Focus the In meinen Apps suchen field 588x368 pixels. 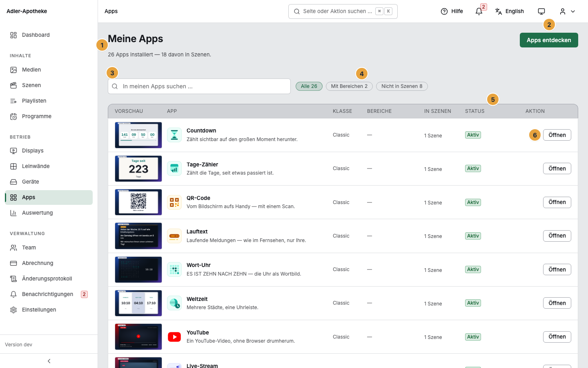(199, 86)
